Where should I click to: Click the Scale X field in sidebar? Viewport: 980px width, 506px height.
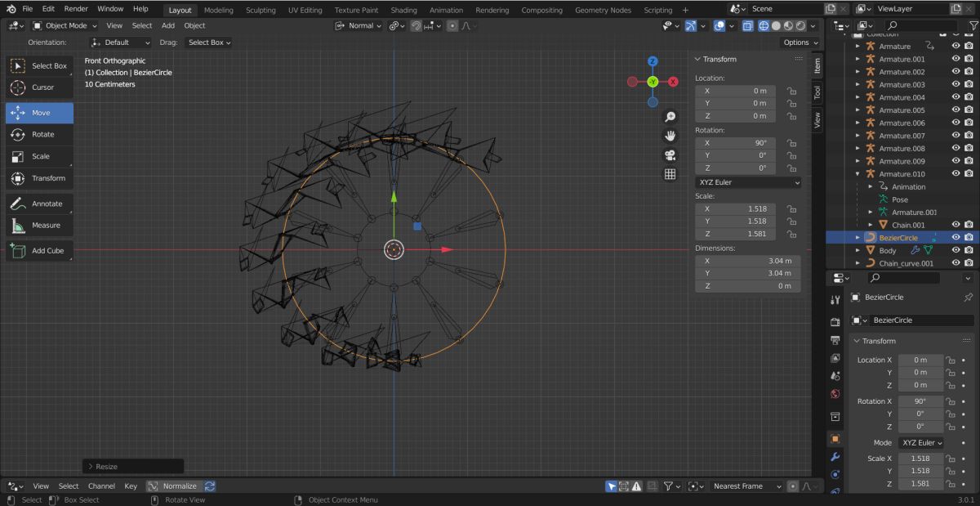pyautogui.click(x=736, y=208)
